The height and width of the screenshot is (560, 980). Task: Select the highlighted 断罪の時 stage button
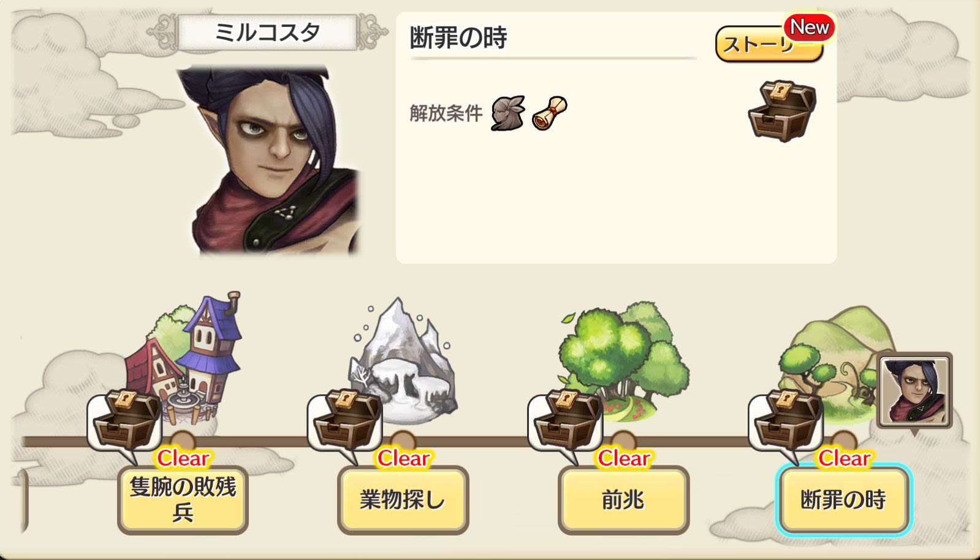tap(844, 500)
